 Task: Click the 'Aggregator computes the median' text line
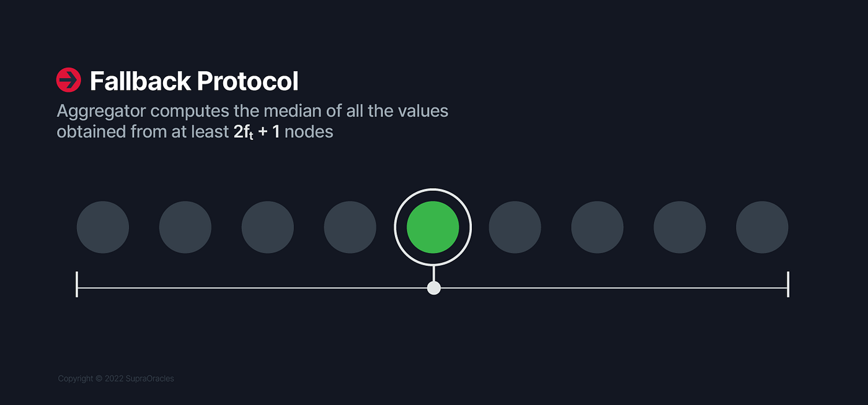252,111
